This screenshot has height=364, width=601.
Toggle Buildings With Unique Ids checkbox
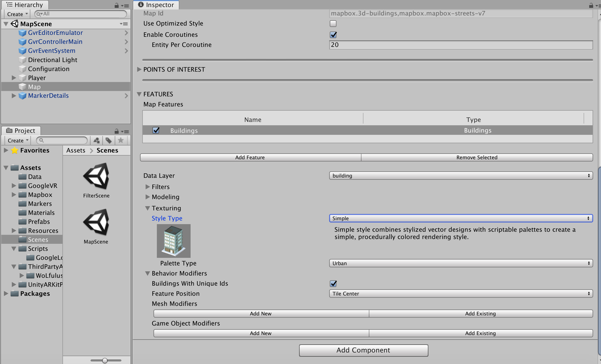click(333, 284)
